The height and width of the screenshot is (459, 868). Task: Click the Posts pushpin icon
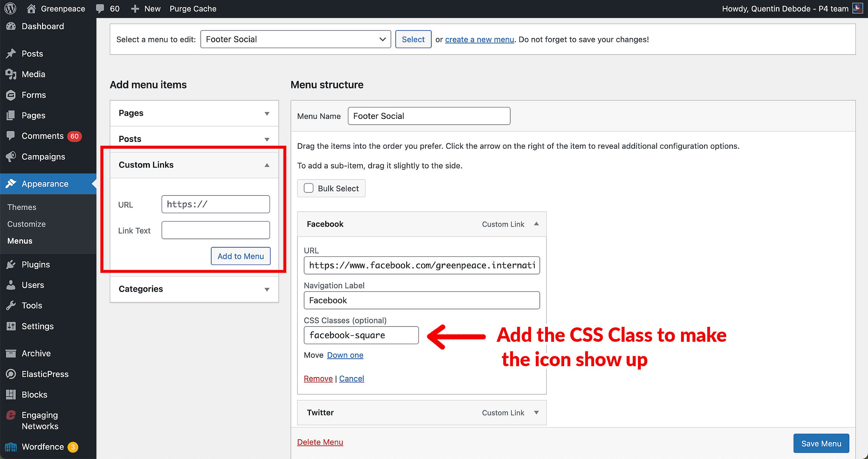pyautogui.click(x=11, y=54)
